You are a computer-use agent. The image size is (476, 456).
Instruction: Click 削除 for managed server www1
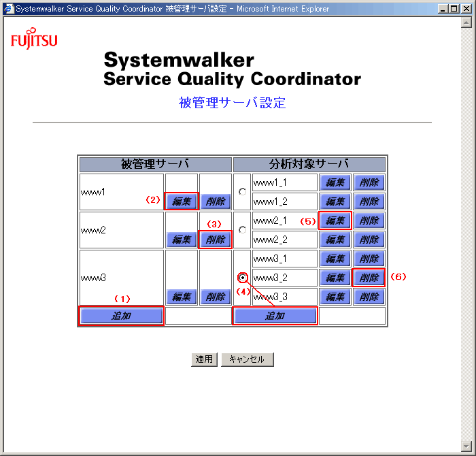(x=216, y=201)
